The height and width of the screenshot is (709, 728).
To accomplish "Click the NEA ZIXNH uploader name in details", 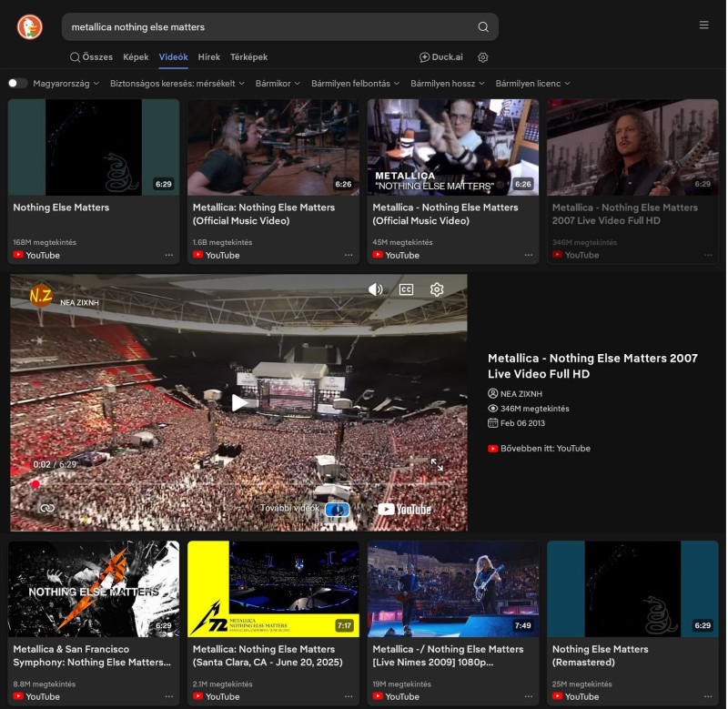I will (x=521, y=394).
